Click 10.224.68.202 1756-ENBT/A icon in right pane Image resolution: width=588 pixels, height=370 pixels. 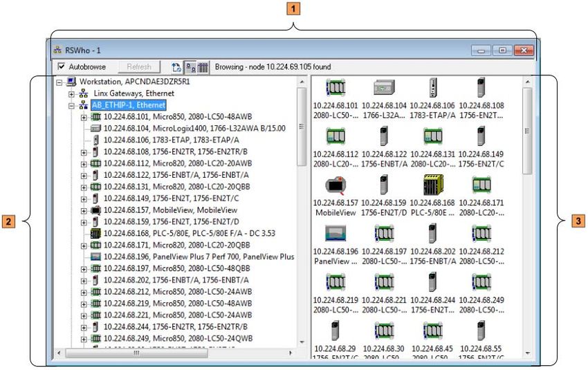coord(433,234)
